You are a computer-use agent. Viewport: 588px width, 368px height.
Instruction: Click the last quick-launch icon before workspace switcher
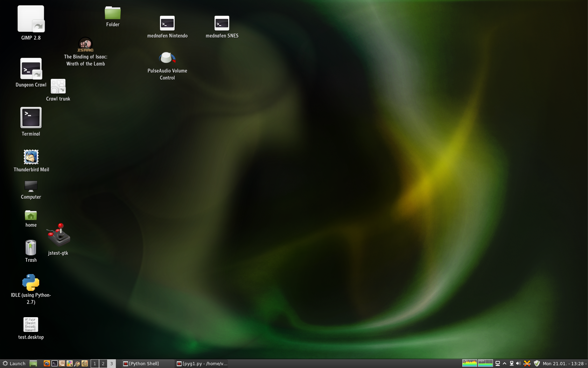[85, 363]
